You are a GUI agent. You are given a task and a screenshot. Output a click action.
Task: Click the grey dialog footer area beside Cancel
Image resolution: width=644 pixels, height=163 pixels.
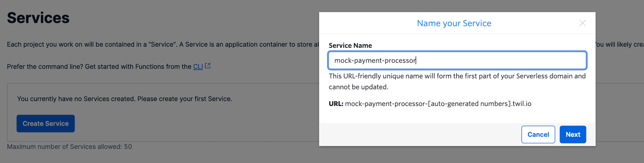(419, 134)
